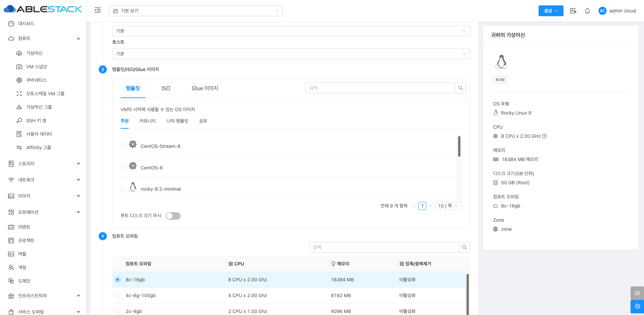Click the ABLESTACK logo
The image size is (644, 315).
tap(43, 9)
